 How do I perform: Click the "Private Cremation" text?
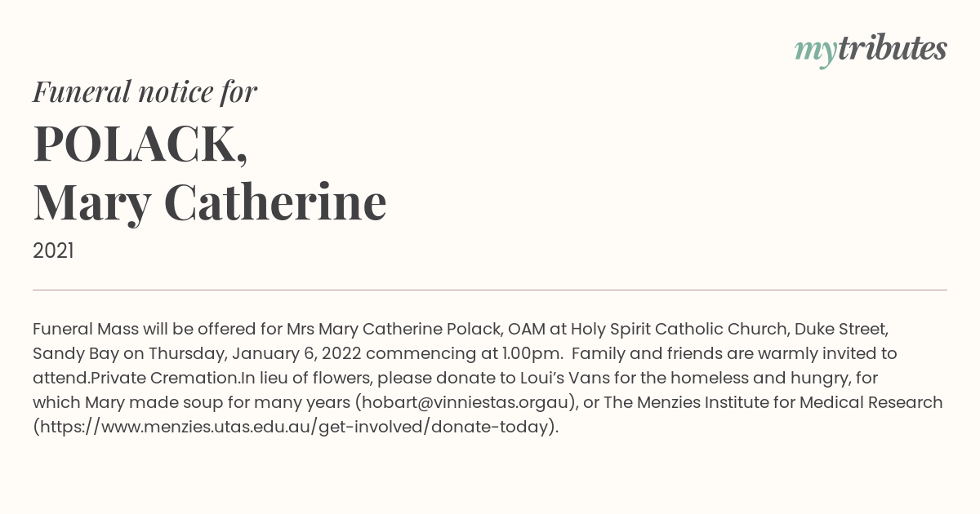(164, 378)
